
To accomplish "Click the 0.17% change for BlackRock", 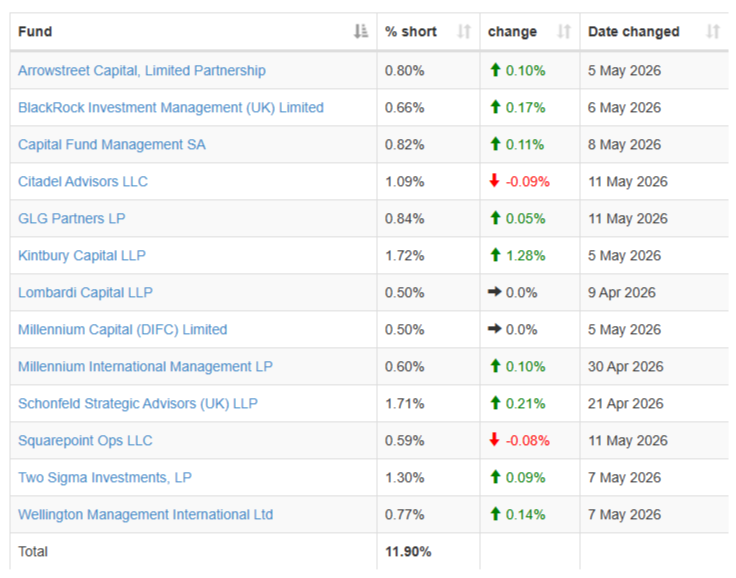I will point(526,108).
